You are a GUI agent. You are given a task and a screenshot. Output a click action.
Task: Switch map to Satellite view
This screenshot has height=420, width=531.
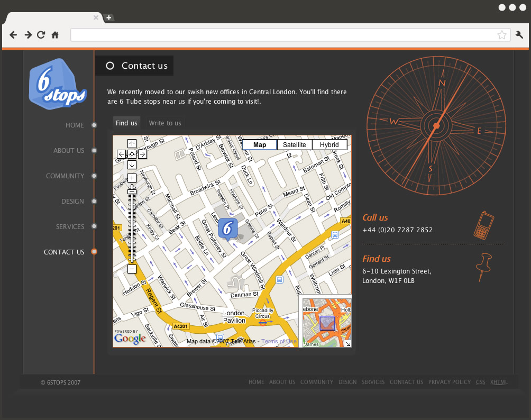pos(294,145)
